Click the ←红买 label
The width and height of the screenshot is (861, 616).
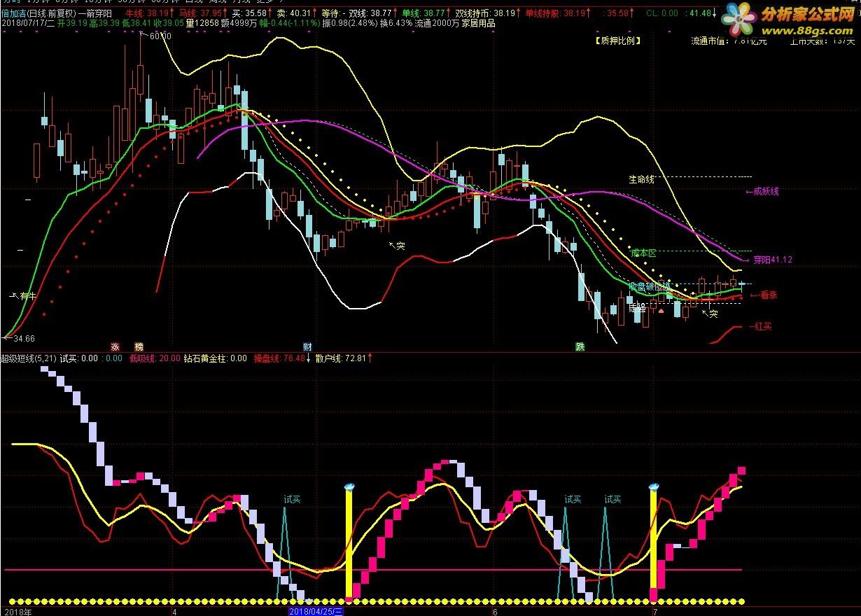tap(760, 326)
